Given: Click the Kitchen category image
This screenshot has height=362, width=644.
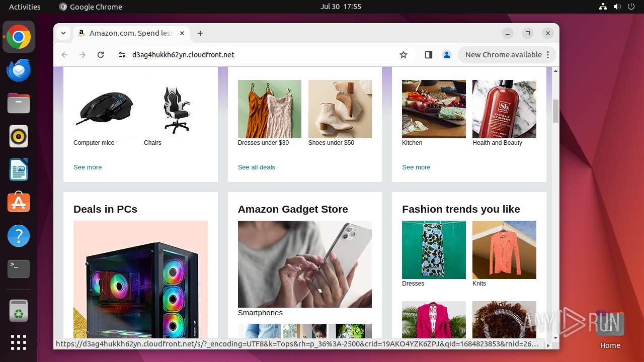Looking at the screenshot, I should [434, 109].
